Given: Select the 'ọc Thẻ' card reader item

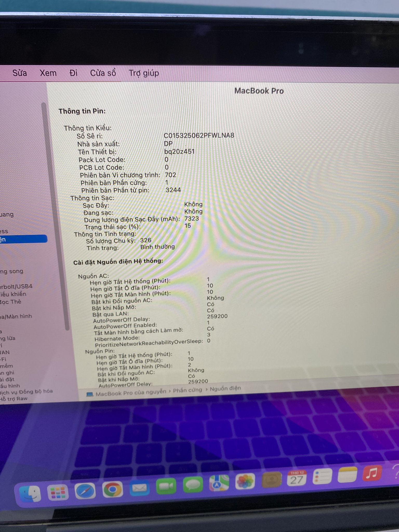Looking at the screenshot, I should [x=11, y=302].
